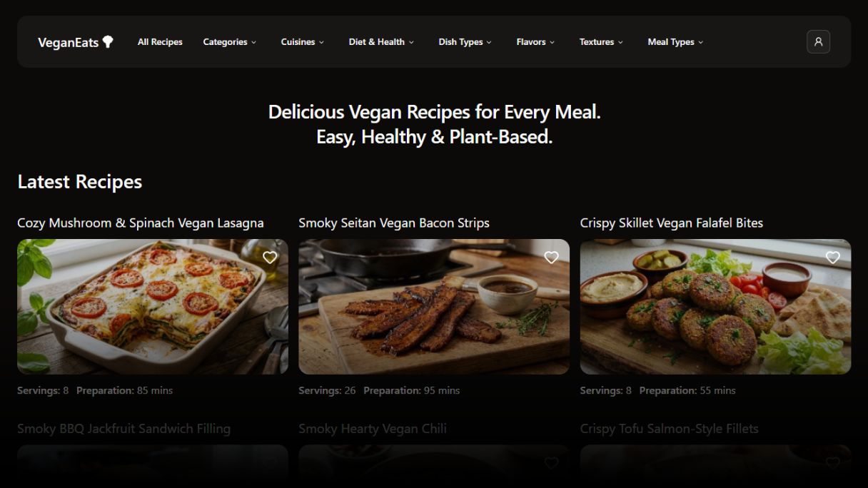This screenshot has width=868, height=488.
Task: Favorite the Mushroom & Spinach Lasagna with heart
Action: [270, 258]
